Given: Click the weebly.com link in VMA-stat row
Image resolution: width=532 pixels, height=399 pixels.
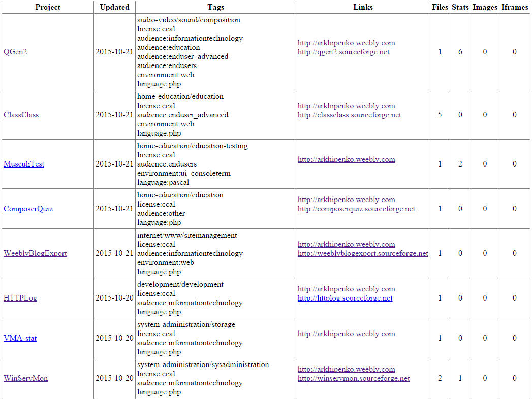Looking at the screenshot, I should click(346, 334).
